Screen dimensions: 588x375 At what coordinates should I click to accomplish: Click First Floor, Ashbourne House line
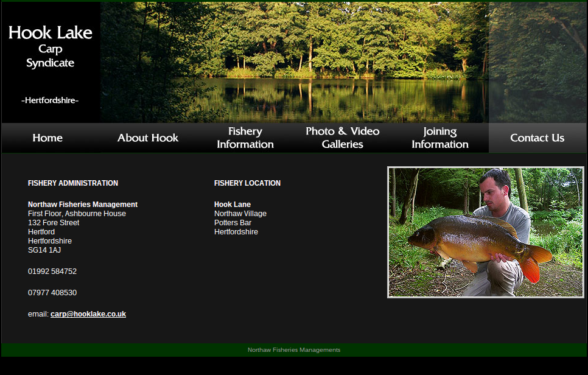tap(77, 214)
